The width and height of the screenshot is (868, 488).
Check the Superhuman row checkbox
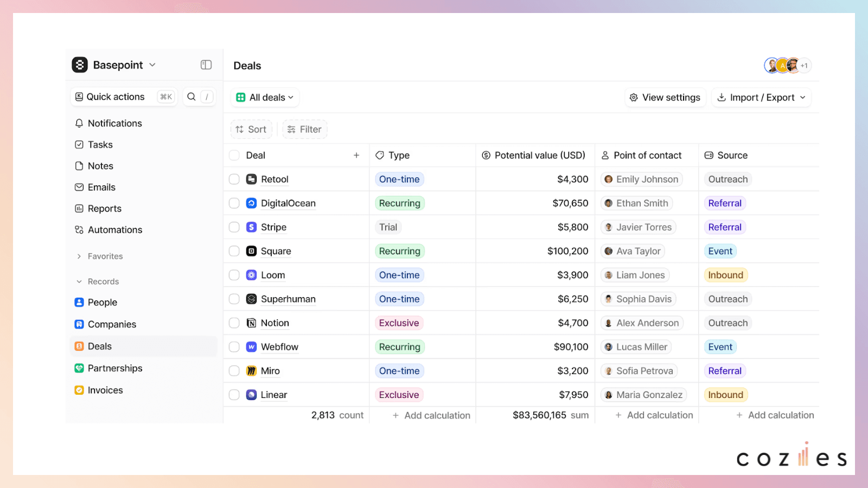coord(234,299)
